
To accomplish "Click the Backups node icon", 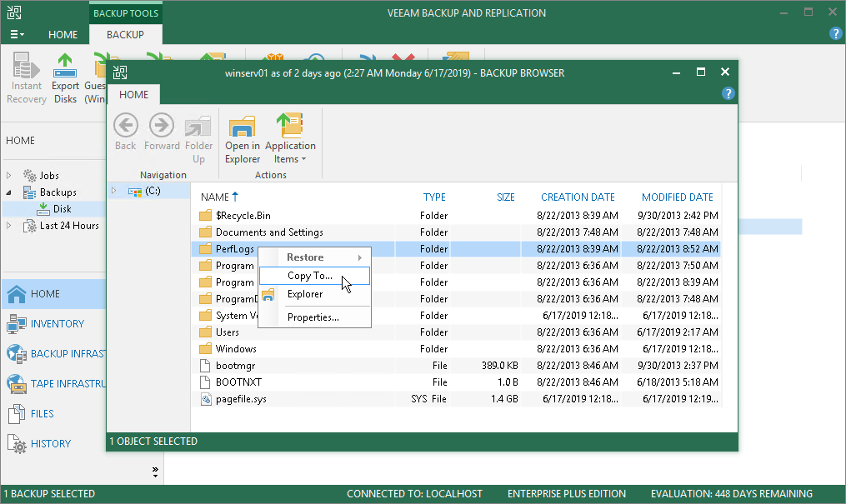I will 30,192.
